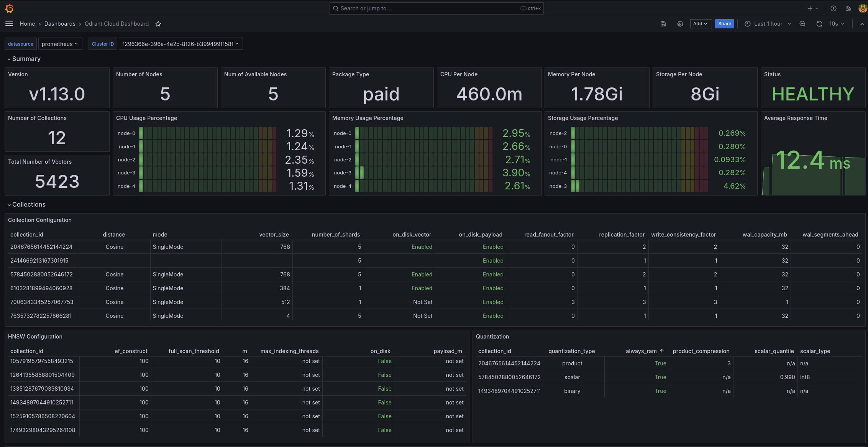Viewport: 868px width, 447px height.
Task: Open your user profile avatar
Action: (862, 8)
